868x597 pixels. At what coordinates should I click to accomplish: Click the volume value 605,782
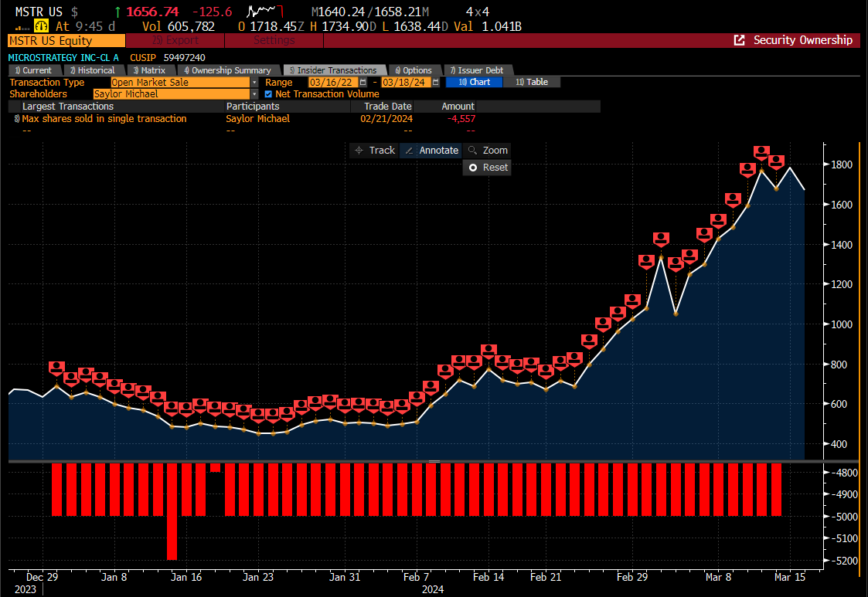191,26
